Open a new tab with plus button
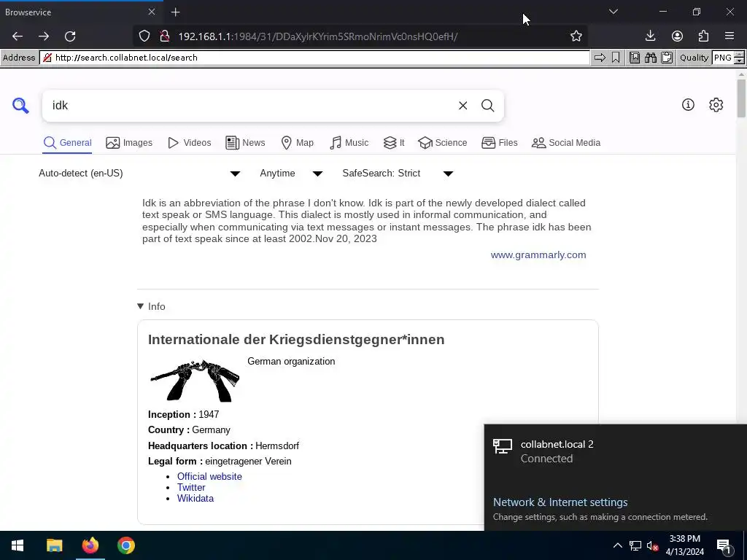The width and height of the screenshot is (747, 560). (x=175, y=12)
